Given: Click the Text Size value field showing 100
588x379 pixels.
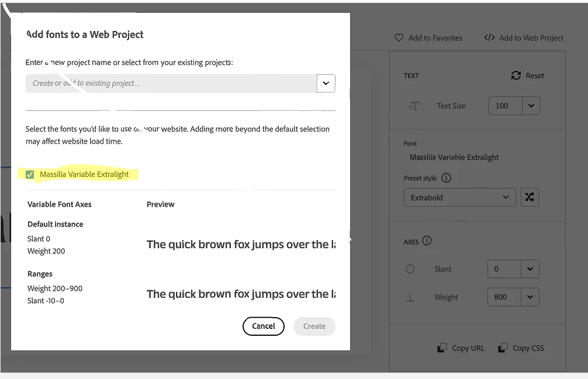Looking at the screenshot, I should 505,106.
